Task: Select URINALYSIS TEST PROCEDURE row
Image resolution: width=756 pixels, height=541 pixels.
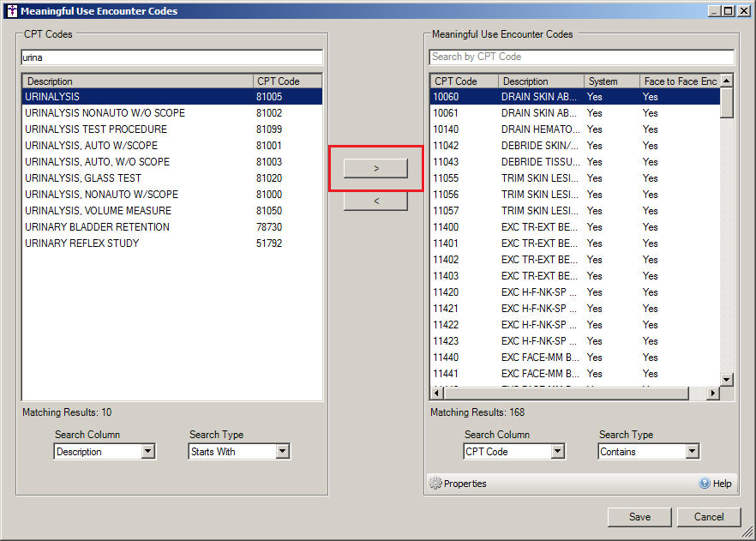Action: (172, 129)
